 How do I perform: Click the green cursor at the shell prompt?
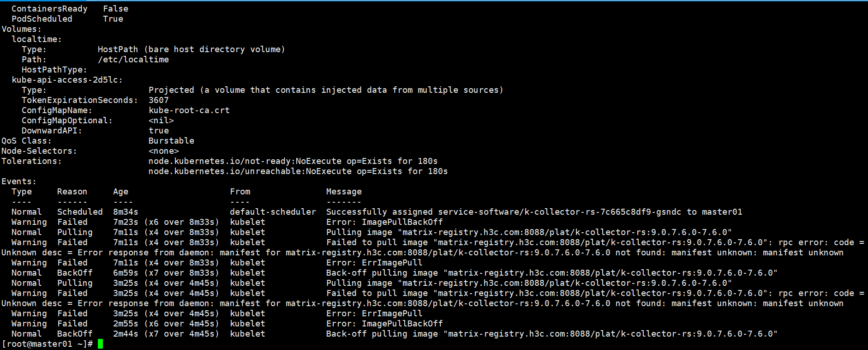click(x=101, y=344)
